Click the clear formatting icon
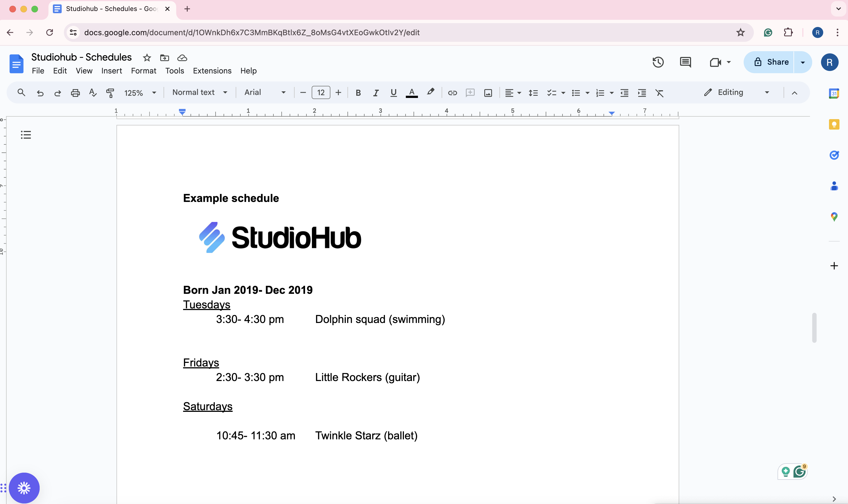 (x=659, y=93)
